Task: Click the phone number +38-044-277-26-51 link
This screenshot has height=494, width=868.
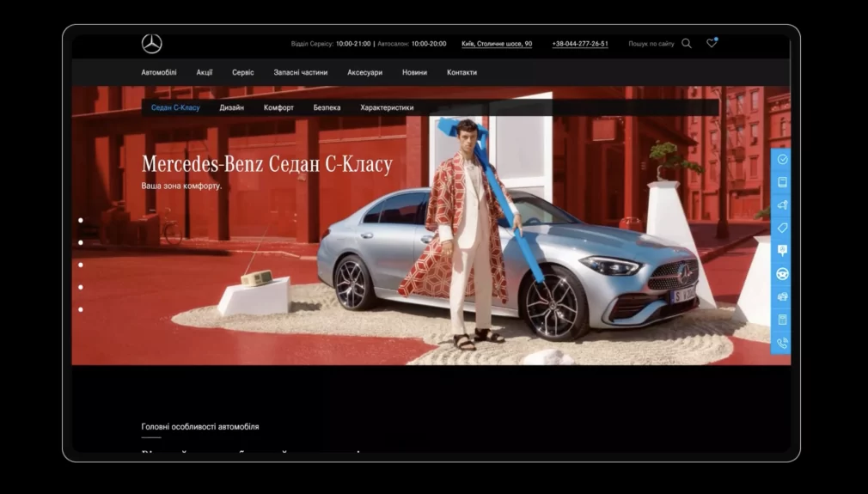Action: click(580, 44)
